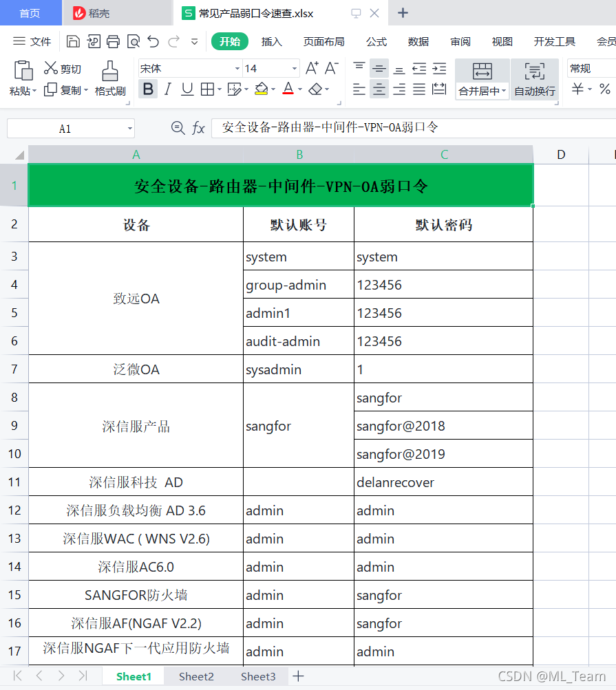This screenshot has width=616, height=690.
Task: Switch to the View tab
Action: [502, 41]
